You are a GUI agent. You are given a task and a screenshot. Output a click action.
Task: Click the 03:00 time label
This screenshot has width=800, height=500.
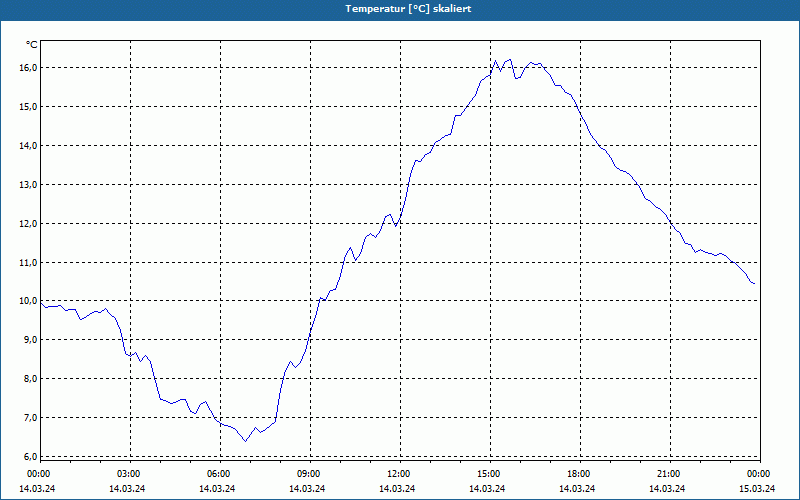[x=129, y=474]
